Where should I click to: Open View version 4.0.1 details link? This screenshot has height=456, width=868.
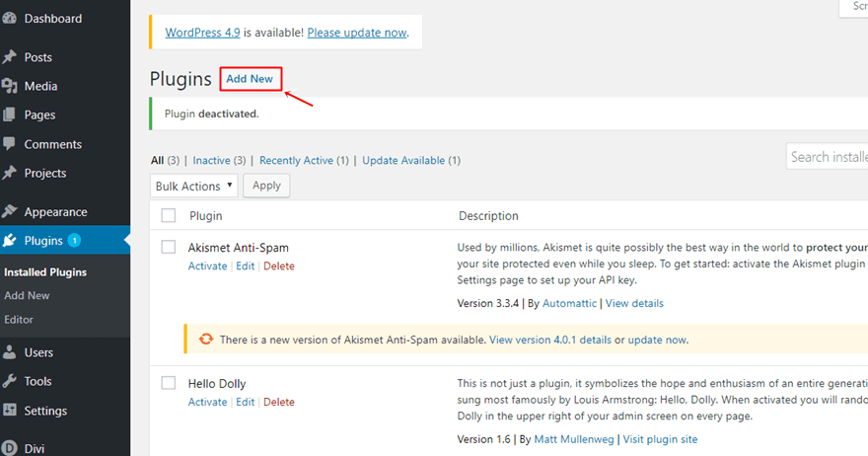coord(550,340)
